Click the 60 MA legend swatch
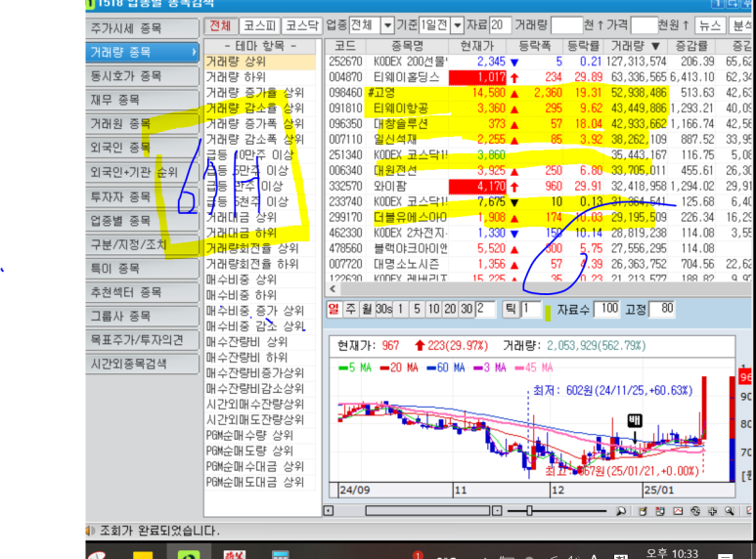756x559 pixels. click(x=431, y=368)
